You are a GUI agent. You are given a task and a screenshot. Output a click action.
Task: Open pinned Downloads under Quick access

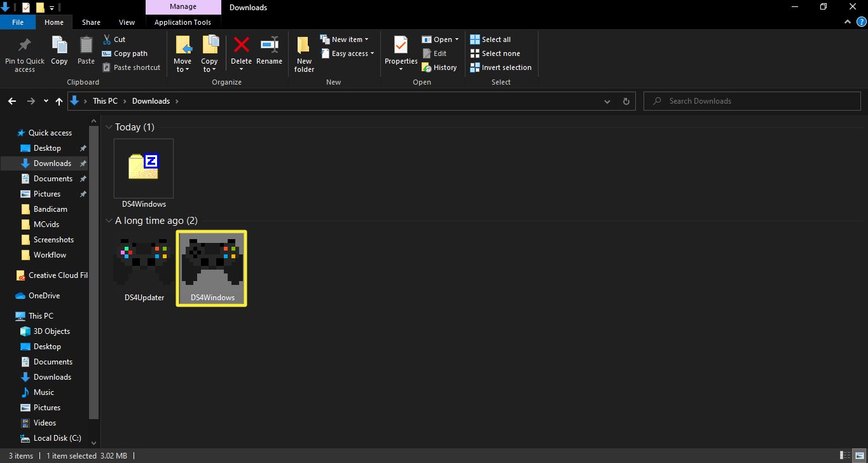[x=52, y=163]
